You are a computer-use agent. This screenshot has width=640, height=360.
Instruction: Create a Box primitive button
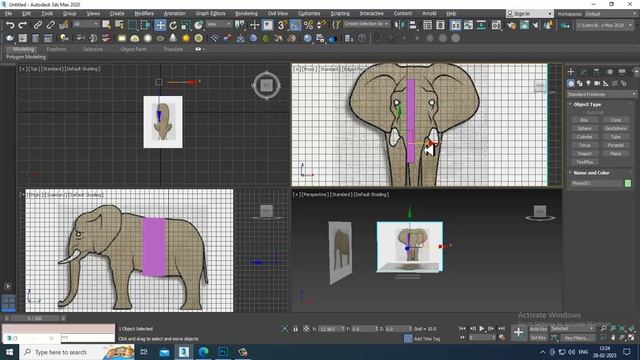584,120
